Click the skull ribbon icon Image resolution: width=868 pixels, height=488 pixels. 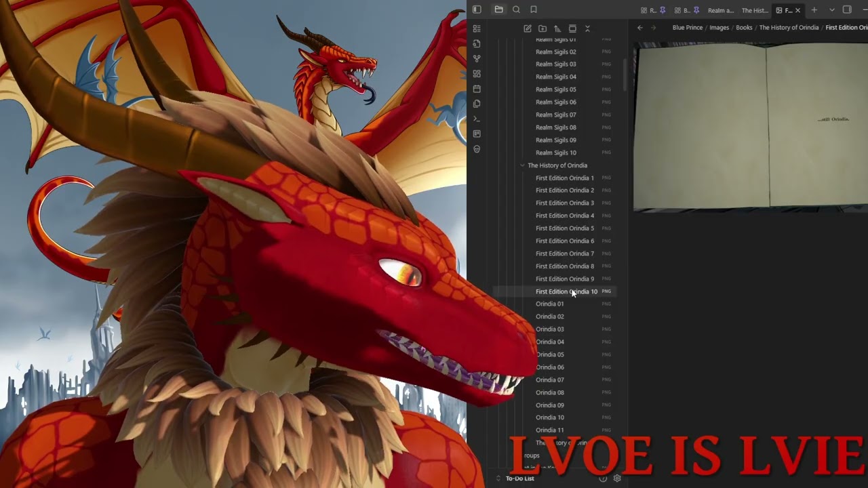tap(477, 149)
